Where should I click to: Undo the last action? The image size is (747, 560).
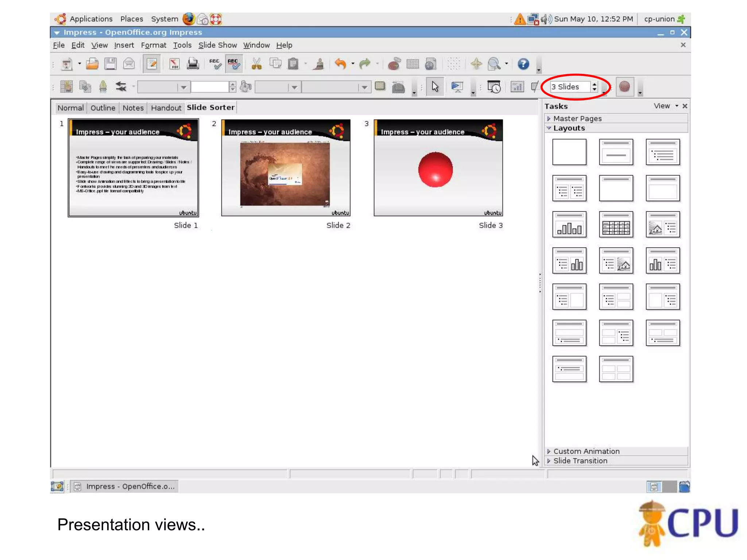click(340, 64)
